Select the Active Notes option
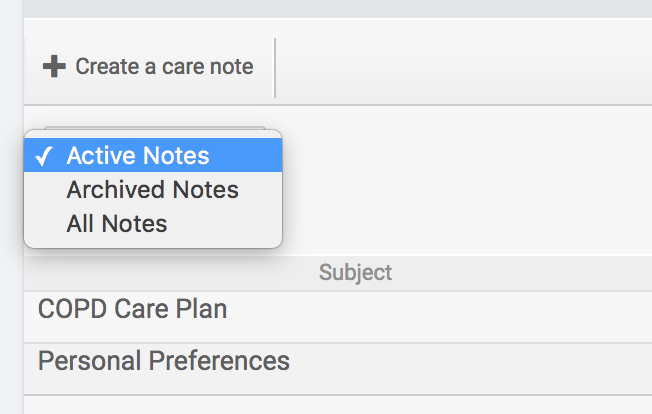This screenshot has width=652, height=414. coord(138,156)
